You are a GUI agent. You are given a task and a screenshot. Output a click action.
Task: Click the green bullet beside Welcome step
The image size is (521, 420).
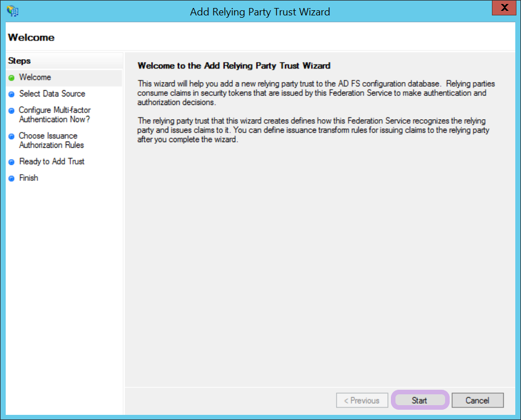(11, 78)
